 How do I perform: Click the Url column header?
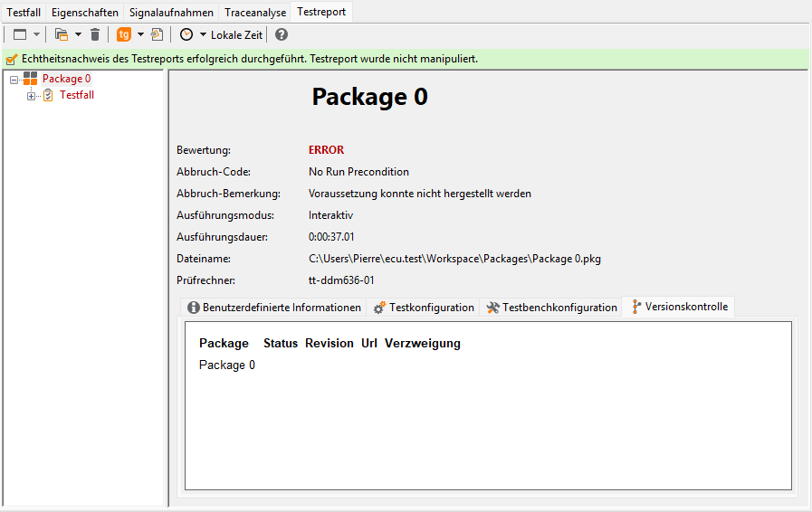coord(369,343)
